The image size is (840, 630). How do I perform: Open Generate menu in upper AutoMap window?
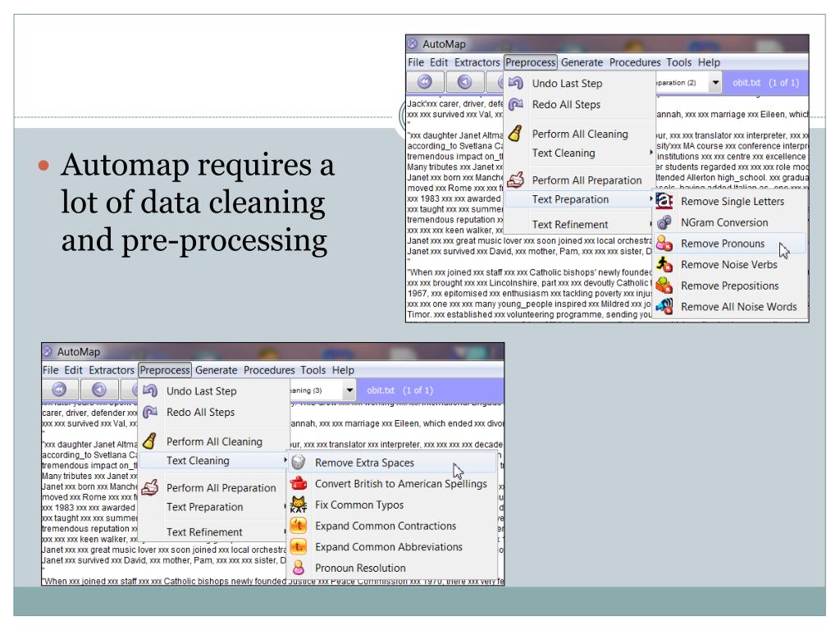pos(582,62)
